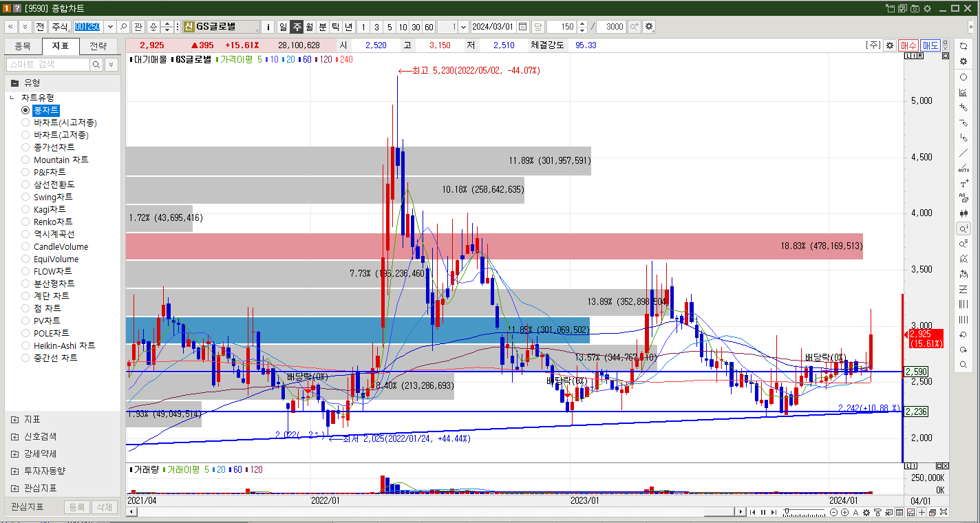
Task: Click the 삭제 button at bottom left
Action: [105, 507]
